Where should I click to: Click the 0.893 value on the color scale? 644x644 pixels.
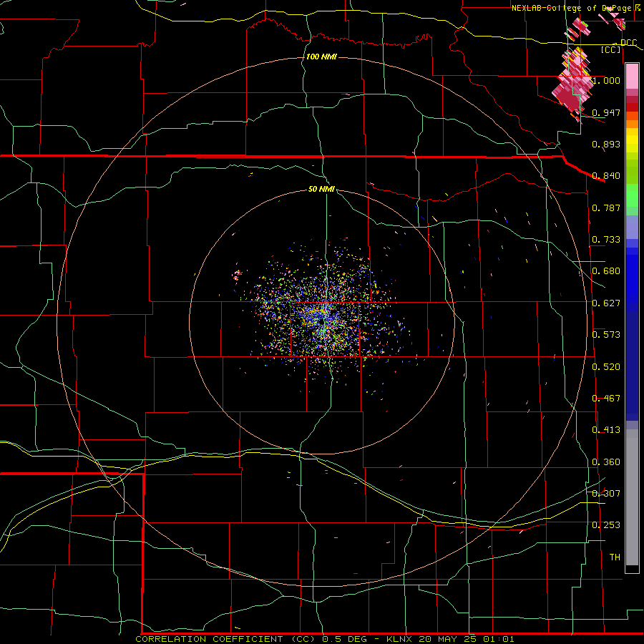coord(606,144)
